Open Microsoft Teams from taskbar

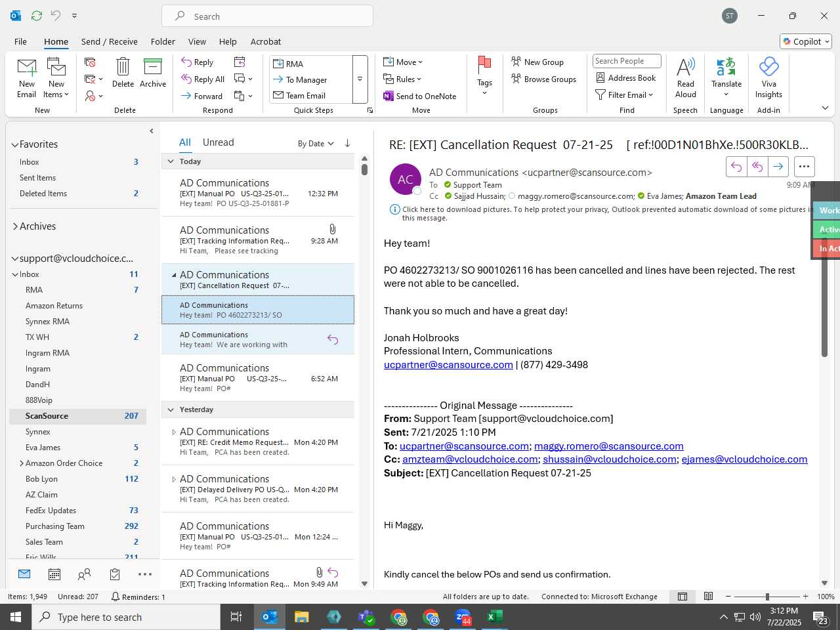click(366, 617)
